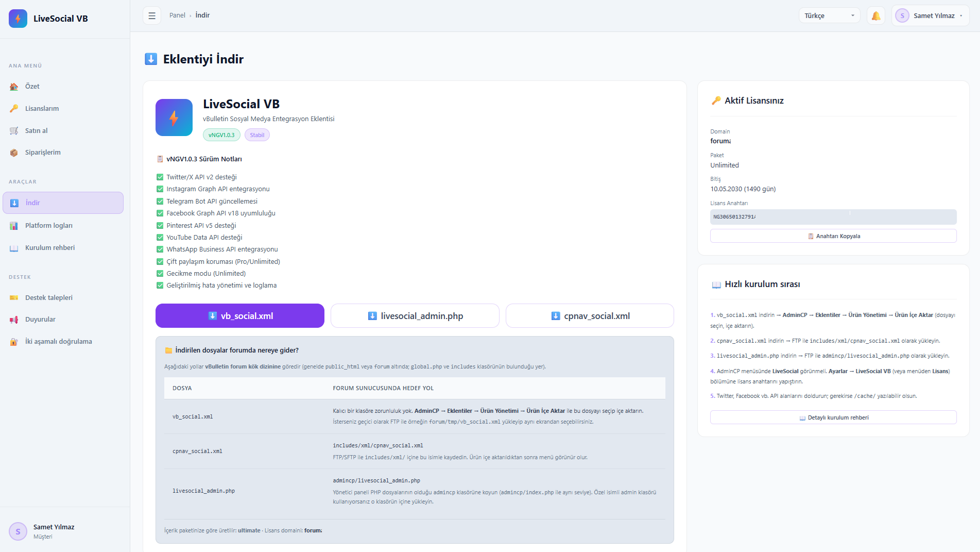Image resolution: width=980 pixels, height=552 pixels.
Task: Click the large LiveSocial VB product logo
Action: [174, 118]
